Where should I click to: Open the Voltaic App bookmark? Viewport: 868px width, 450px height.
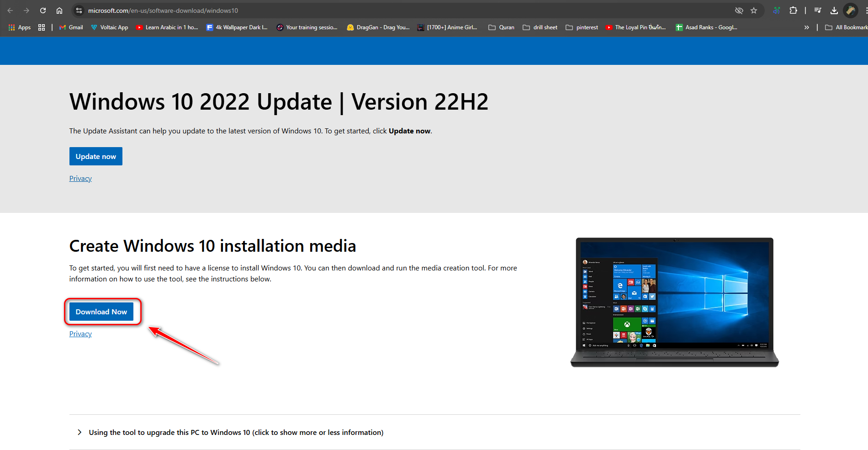point(110,27)
